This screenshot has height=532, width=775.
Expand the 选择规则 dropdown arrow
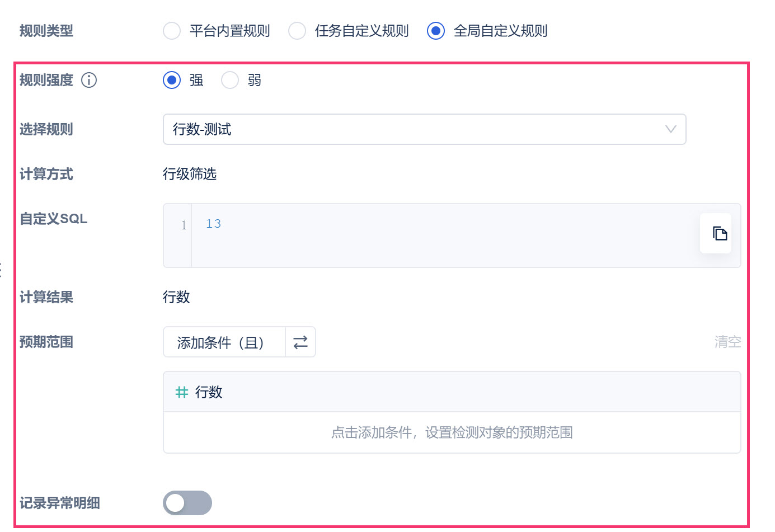[x=670, y=129]
